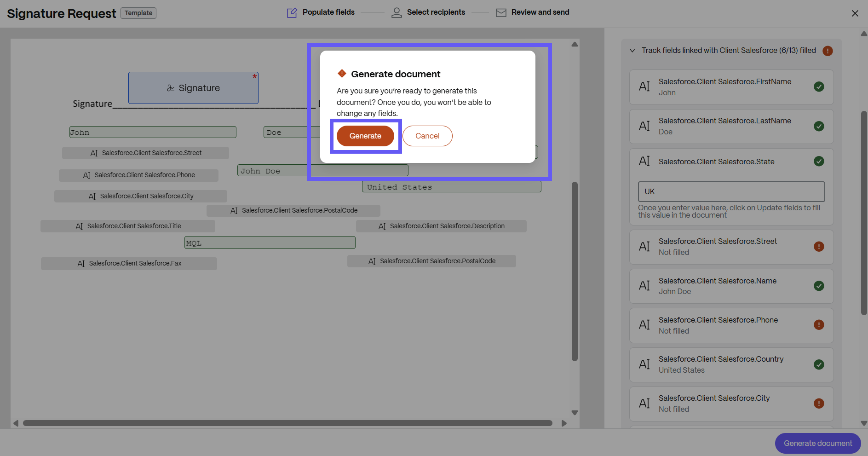Click the Select recipients person icon
This screenshot has width=868, height=456.
click(x=397, y=13)
